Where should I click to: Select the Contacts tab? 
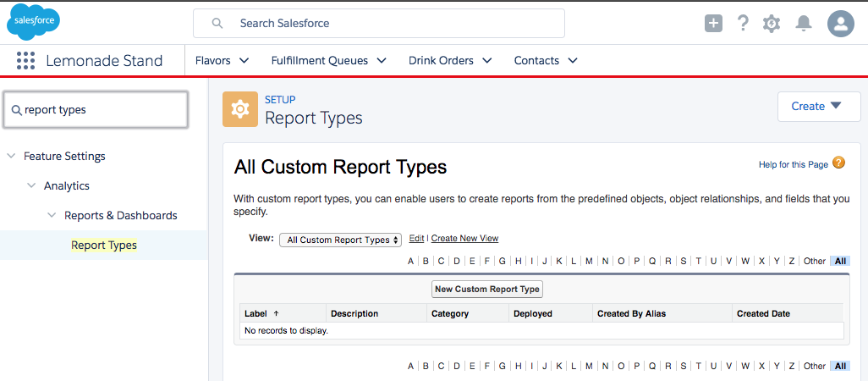coord(536,61)
